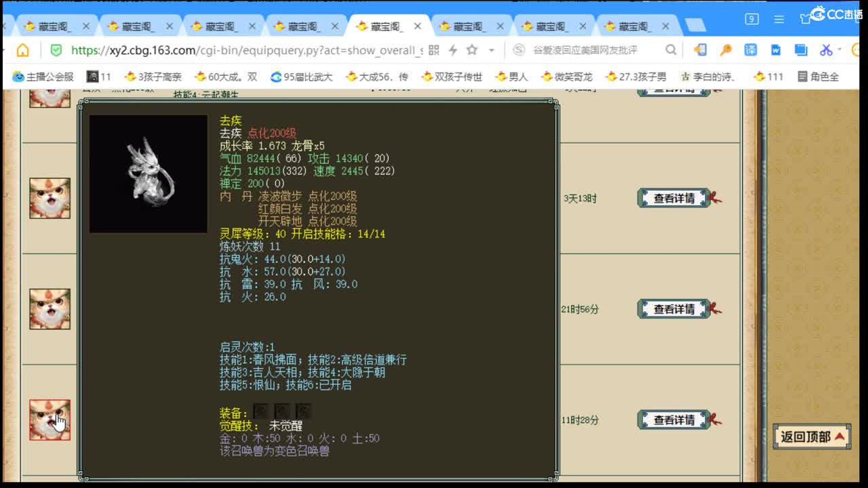Click the 21时56分 remaining time text

580,309
